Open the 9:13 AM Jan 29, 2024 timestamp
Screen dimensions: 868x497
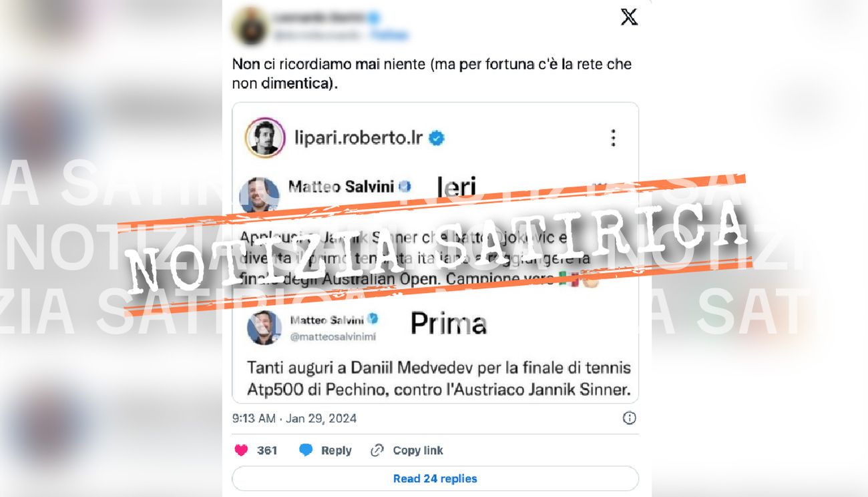pyautogui.click(x=294, y=418)
